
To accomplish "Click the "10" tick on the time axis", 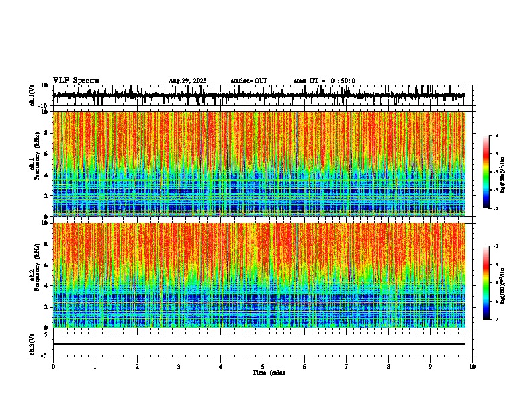I will [472, 367].
